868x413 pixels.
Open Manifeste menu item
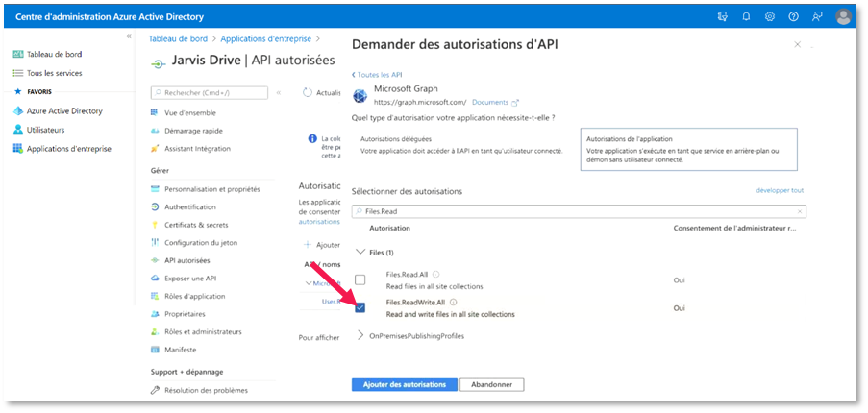click(x=180, y=350)
